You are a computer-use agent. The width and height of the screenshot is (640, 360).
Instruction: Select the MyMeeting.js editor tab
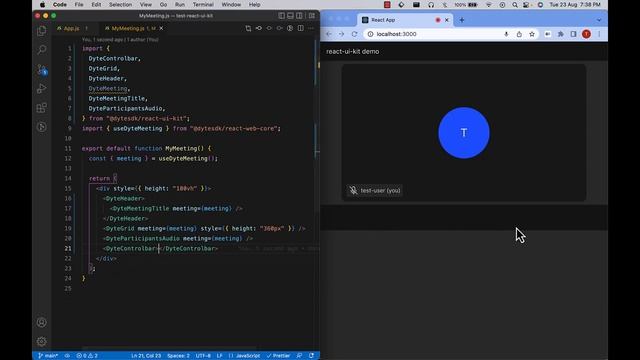click(128, 28)
